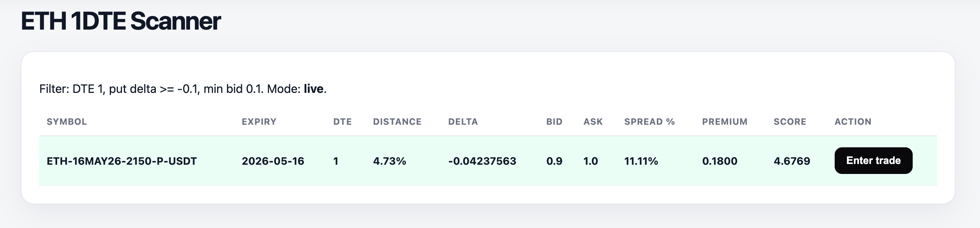The width and height of the screenshot is (980, 228).
Task: Click the PREMIUM column header
Action: click(x=725, y=122)
